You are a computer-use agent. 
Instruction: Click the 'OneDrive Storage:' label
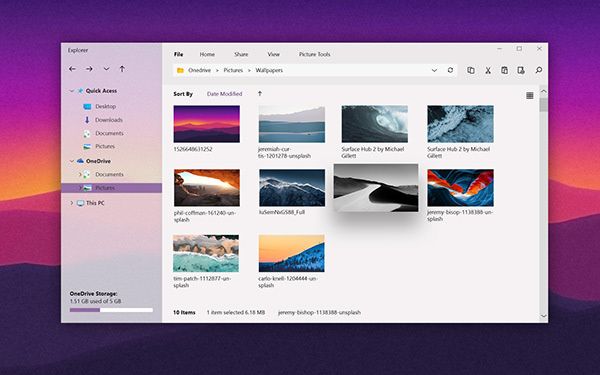pyautogui.click(x=93, y=294)
